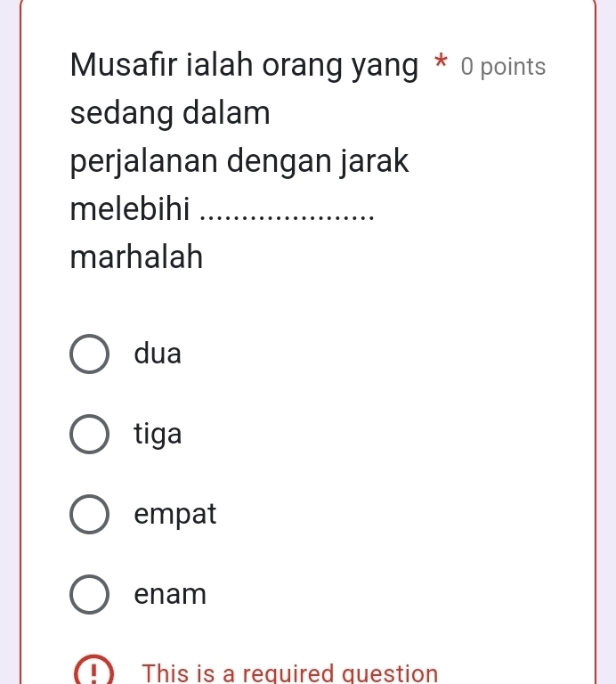This screenshot has width=616, height=684.
Task: Select the "dua" radio button
Action: pos(90,354)
